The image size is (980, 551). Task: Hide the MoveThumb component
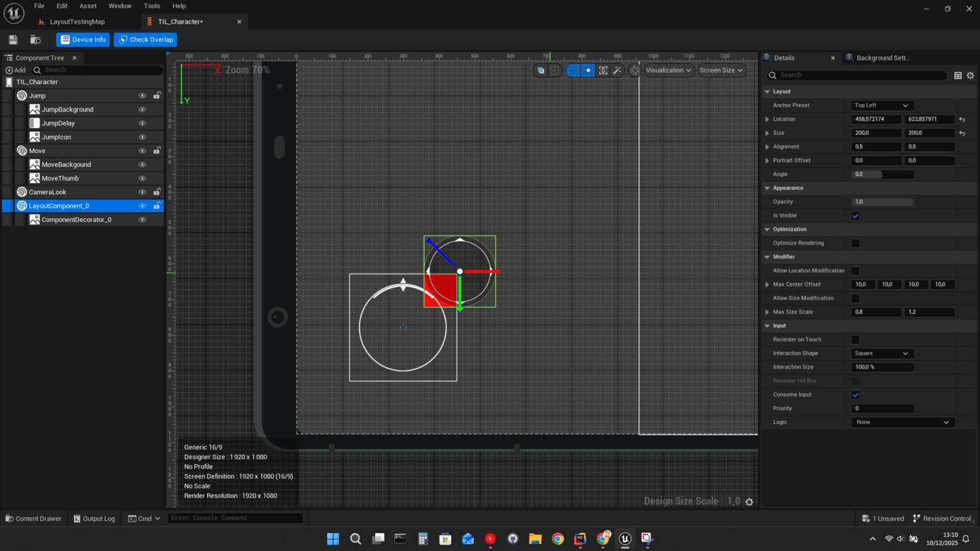click(142, 179)
